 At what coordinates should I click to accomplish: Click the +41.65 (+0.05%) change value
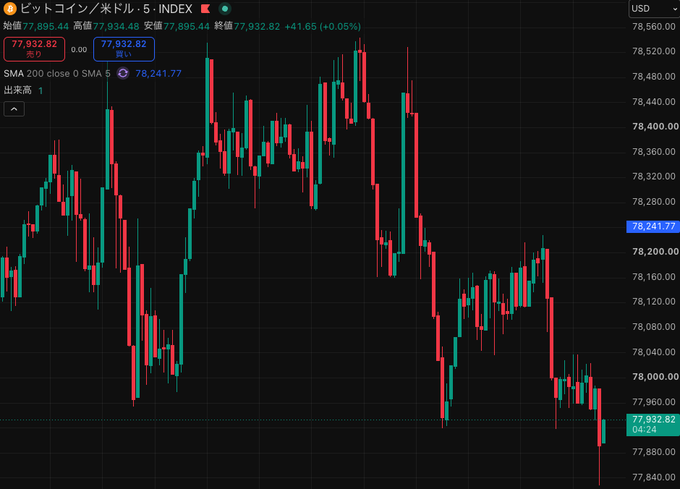coord(323,26)
